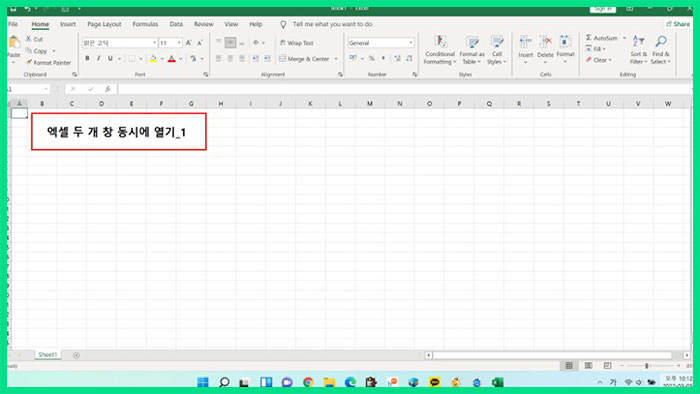The height and width of the screenshot is (394, 700).
Task: Open the font size dropdown
Action: coord(179,43)
